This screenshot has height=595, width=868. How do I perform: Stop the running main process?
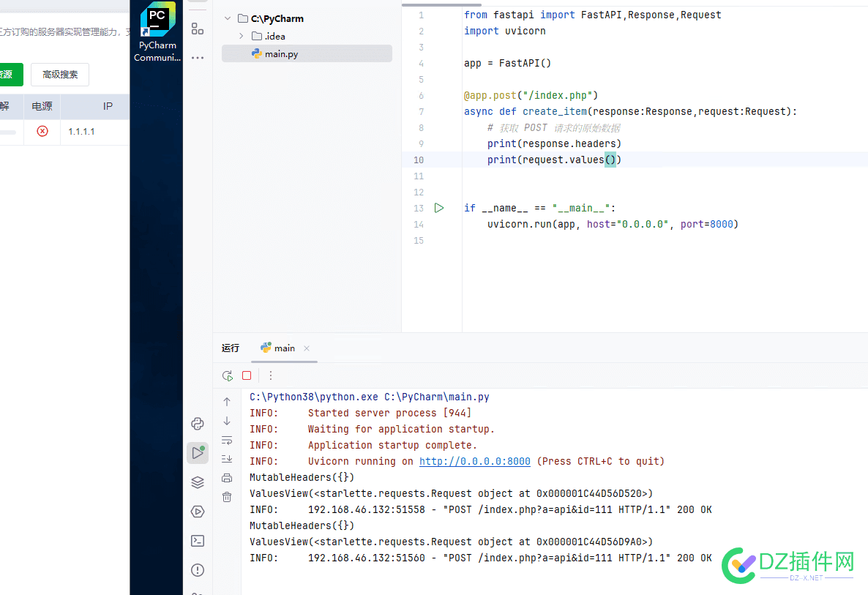click(x=247, y=375)
